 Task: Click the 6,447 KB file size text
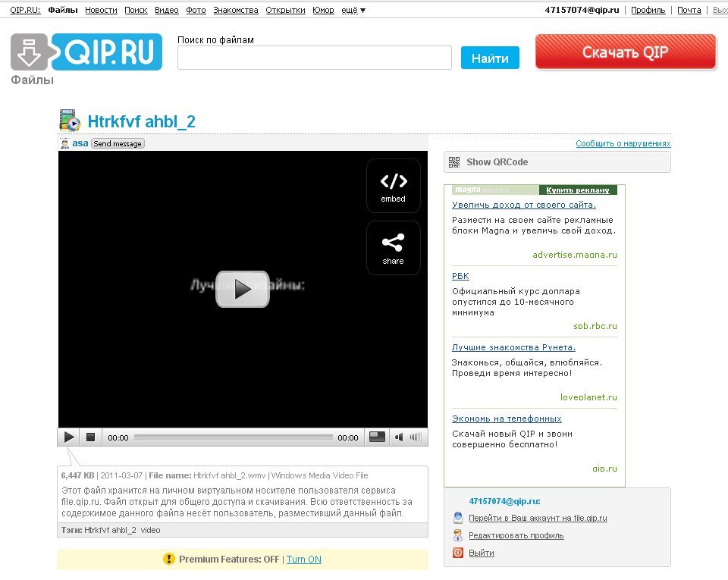click(x=77, y=475)
